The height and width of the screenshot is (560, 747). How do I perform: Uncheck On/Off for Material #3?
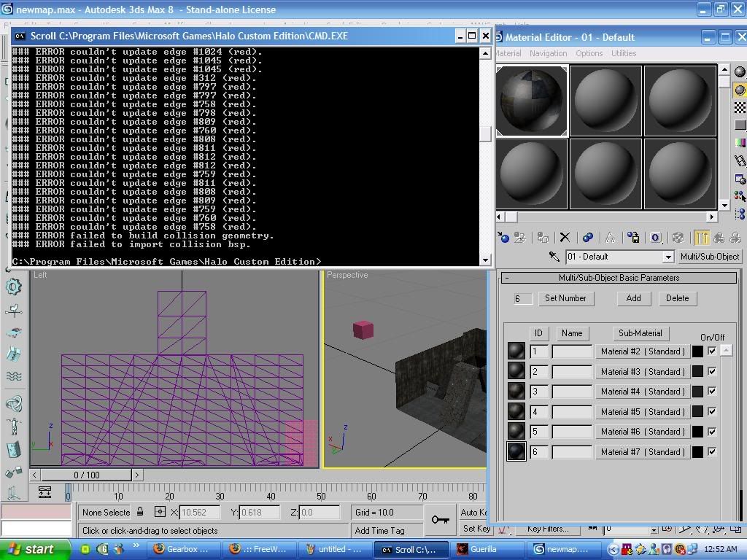pos(712,371)
